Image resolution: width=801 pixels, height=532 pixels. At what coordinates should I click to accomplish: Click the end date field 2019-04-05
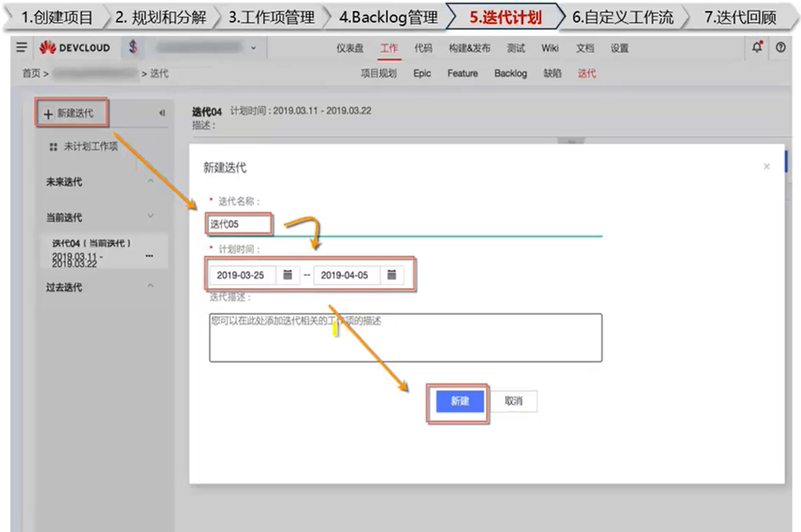pos(346,274)
